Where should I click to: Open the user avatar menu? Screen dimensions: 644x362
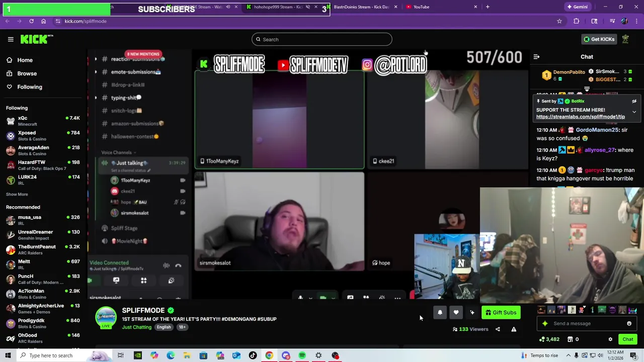pos(625,39)
